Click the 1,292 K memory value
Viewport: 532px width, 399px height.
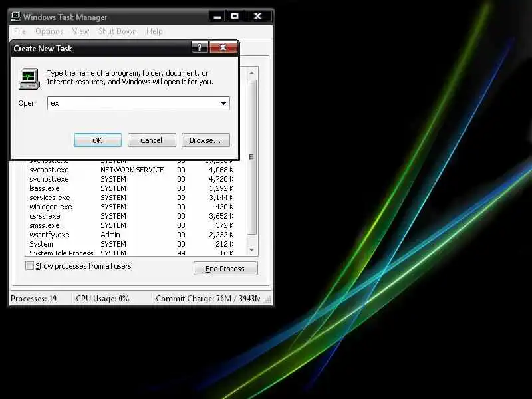tap(221, 188)
